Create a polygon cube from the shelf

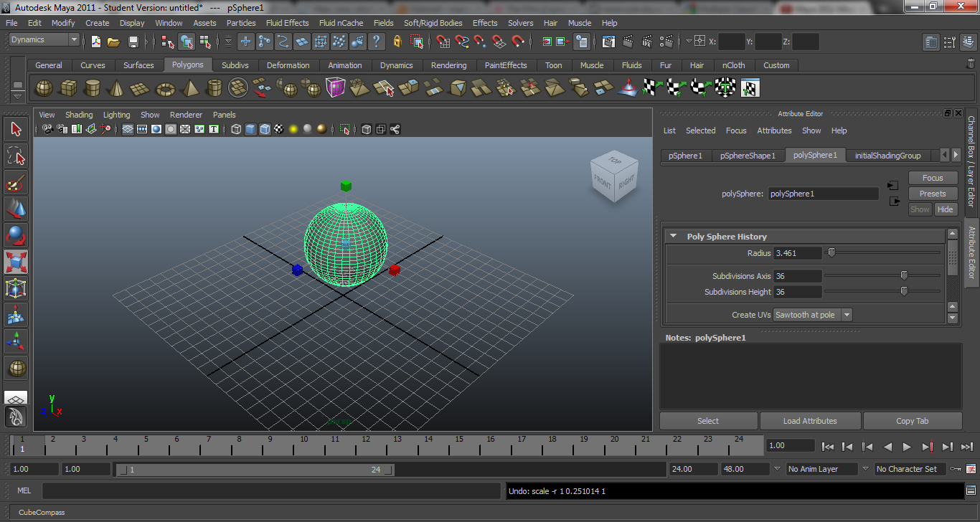click(68, 88)
